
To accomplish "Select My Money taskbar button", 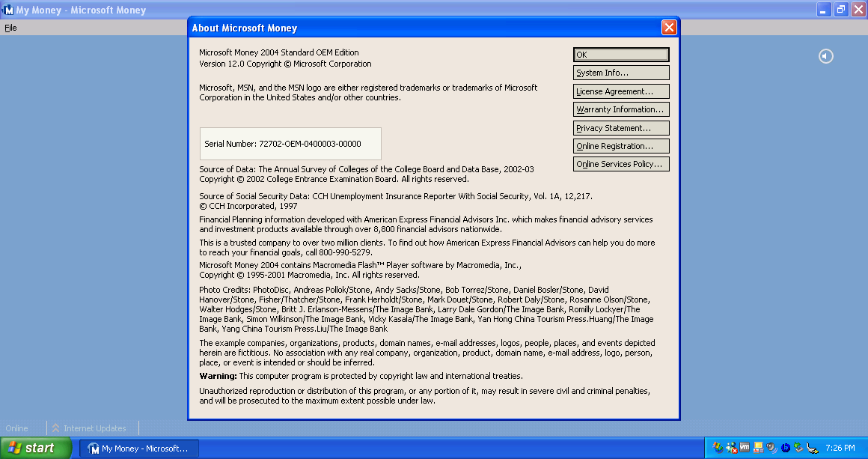I will [x=139, y=449].
